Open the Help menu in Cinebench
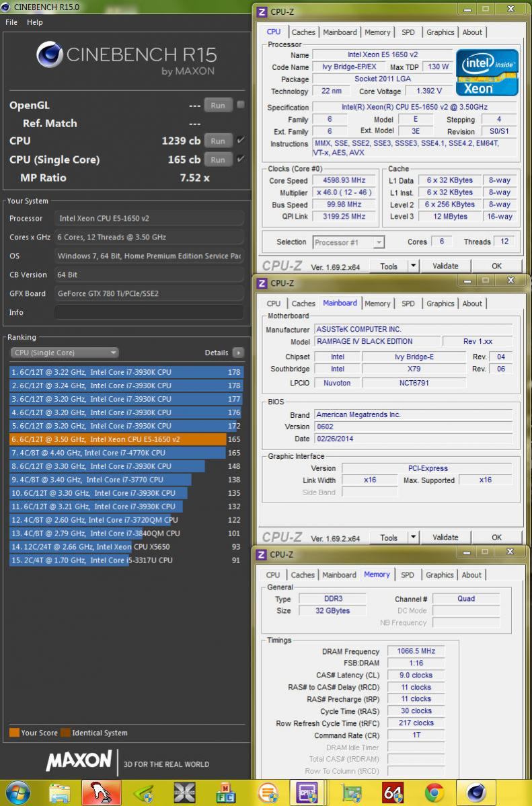 pos(35,22)
